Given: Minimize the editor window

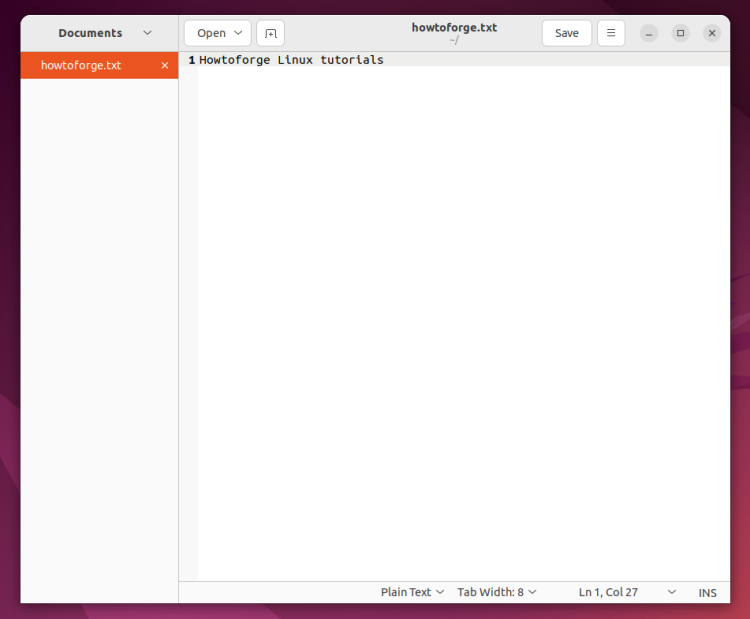Looking at the screenshot, I should (x=649, y=33).
